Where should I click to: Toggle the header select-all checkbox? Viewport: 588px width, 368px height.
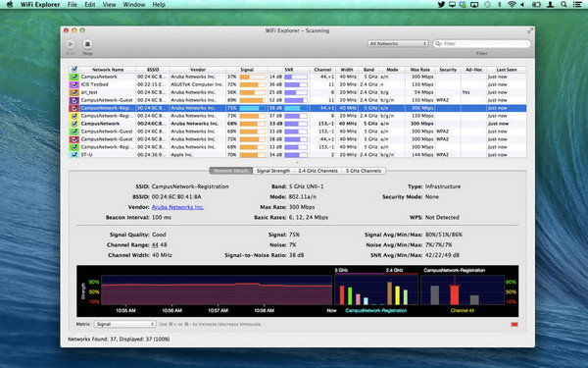(74, 70)
